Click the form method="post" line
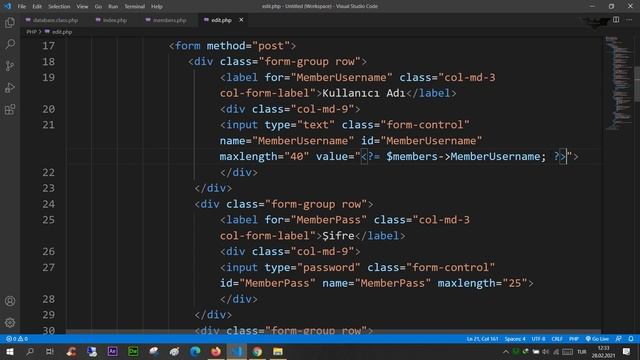This screenshot has height=360, width=640. click(x=233, y=46)
